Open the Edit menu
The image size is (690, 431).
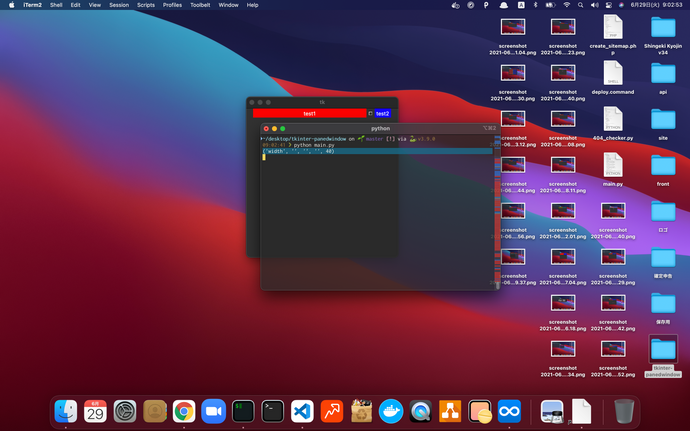coord(76,5)
